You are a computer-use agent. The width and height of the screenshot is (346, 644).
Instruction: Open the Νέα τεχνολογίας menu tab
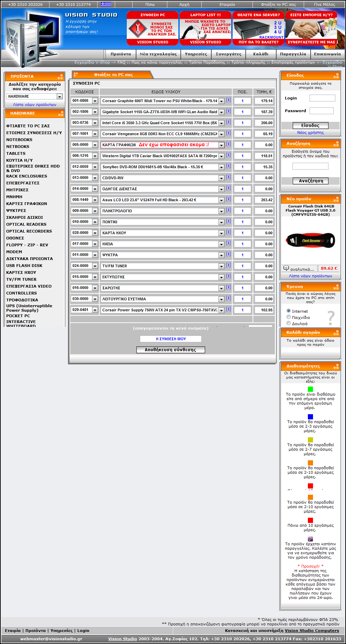pos(158,54)
